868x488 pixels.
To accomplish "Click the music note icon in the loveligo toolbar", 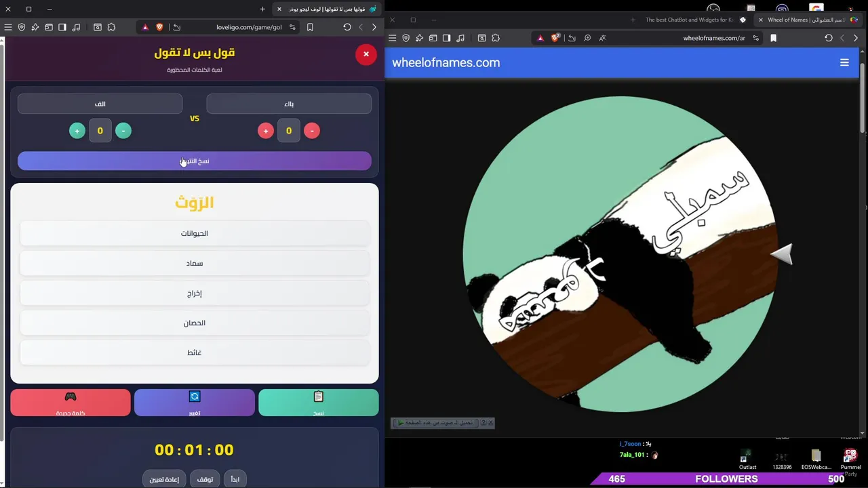I will 76,27.
